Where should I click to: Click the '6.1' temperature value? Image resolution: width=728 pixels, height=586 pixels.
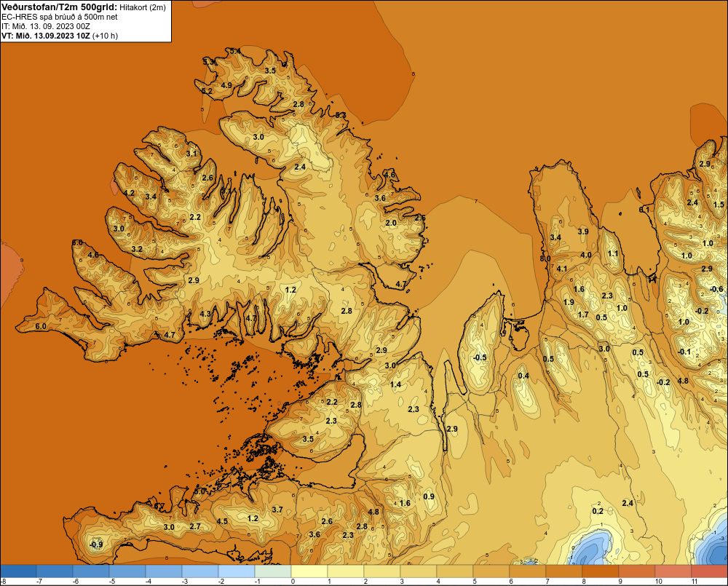click(x=644, y=210)
